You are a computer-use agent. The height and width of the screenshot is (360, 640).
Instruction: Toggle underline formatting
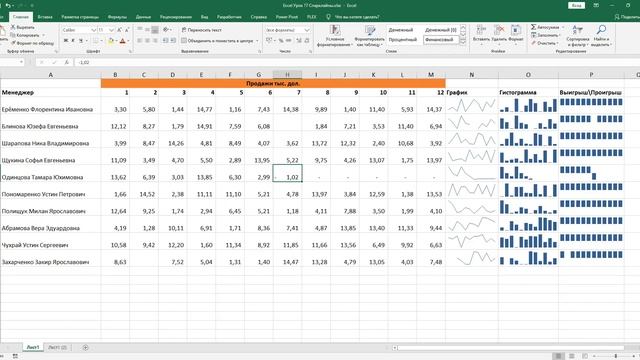[81, 40]
